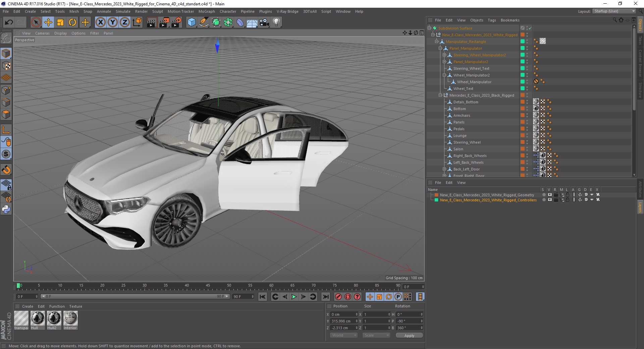
Task: Add a floor environment object
Action: click(x=252, y=22)
